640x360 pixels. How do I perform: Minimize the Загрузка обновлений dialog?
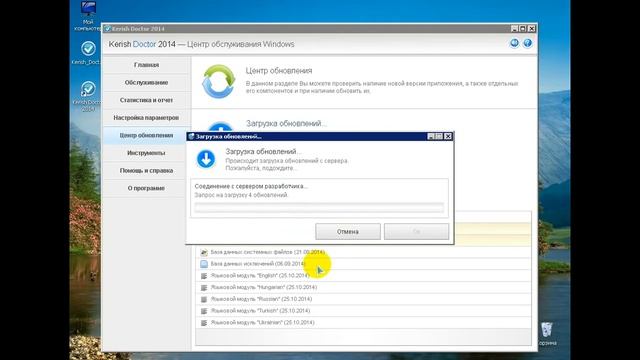pyautogui.click(x=431, y=136)
